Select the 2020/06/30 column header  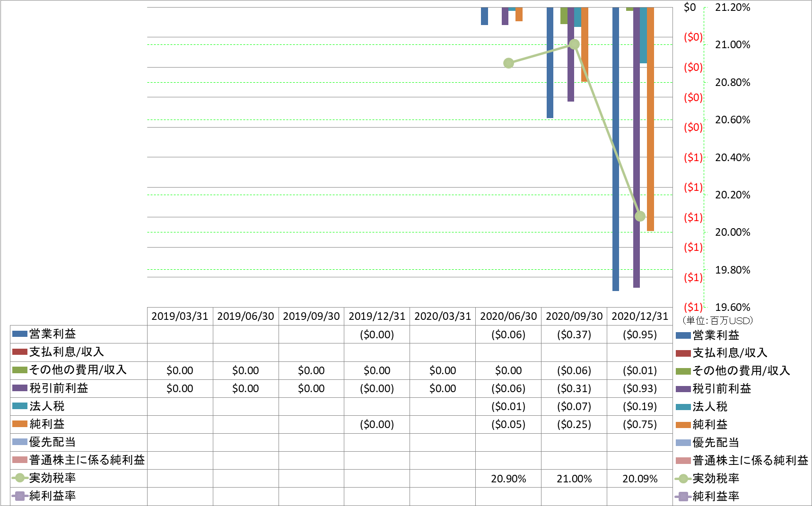(x=508, y=316)
